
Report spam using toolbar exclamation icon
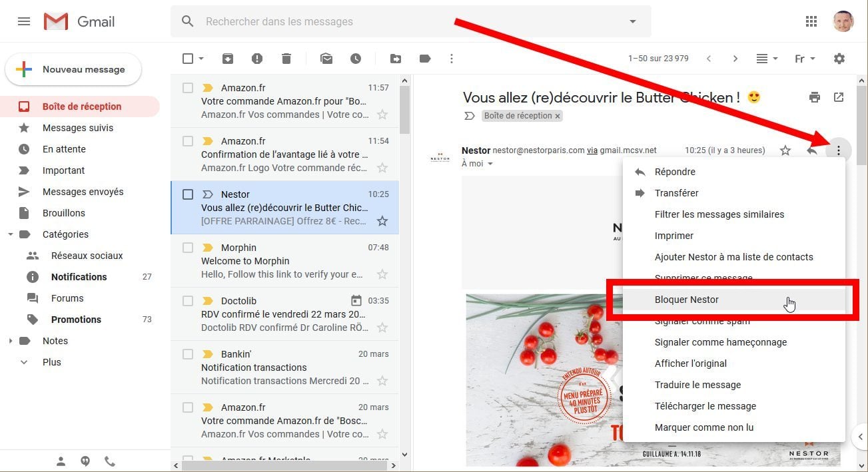[x=257, y=59]
